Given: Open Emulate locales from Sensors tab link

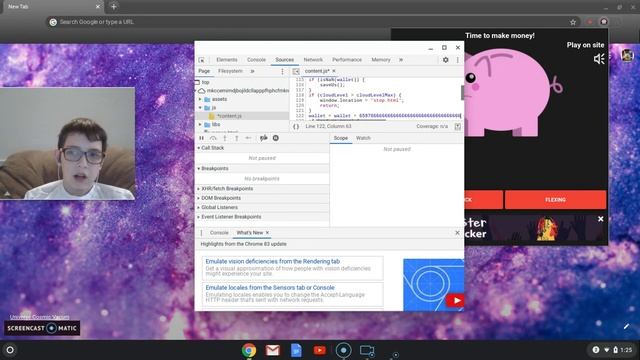Looking at the screenshot, I should tap(270, 288).
